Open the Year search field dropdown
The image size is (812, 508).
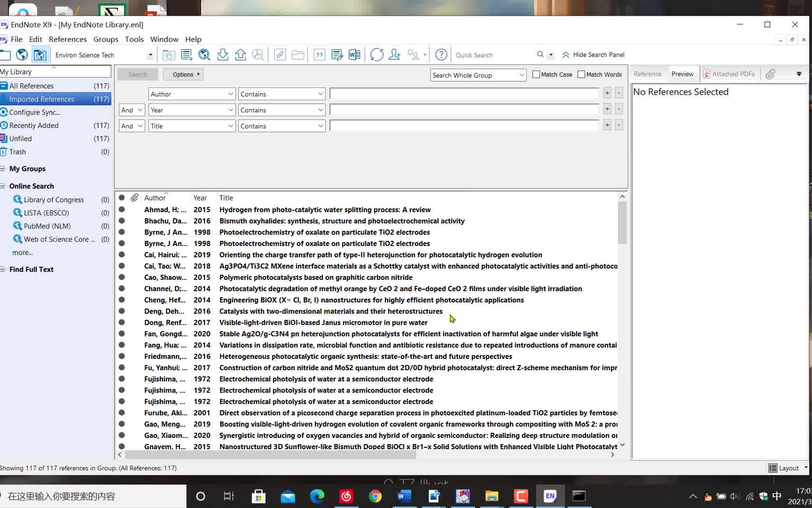(x=192, y=110)
